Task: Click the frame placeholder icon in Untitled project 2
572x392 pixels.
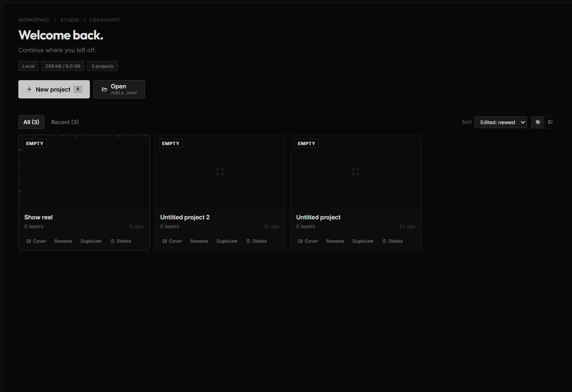Action: pyautogui.click(x=220, y=172)
